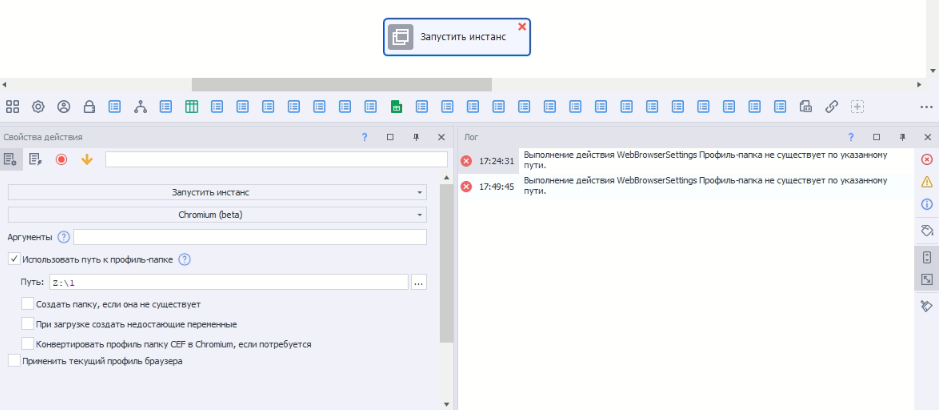
Task: Click the tree hierarchy icon in toolbar
Action: tap(140, 107)
